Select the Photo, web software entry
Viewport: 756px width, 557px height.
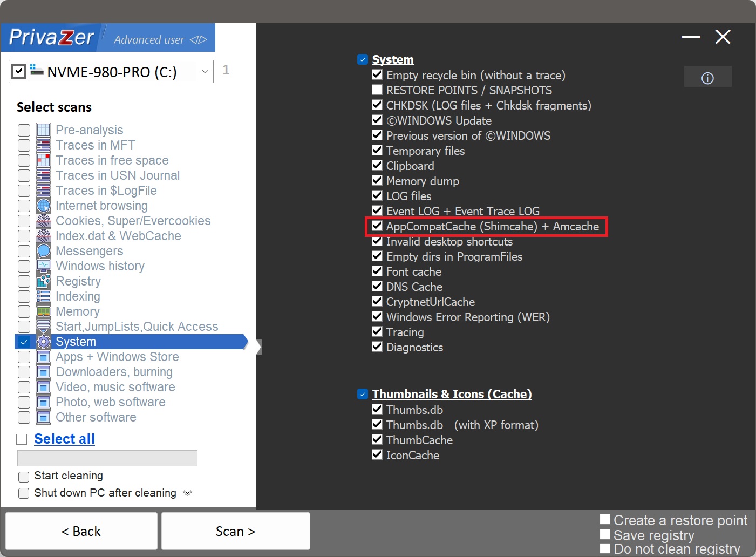[110, 402]
